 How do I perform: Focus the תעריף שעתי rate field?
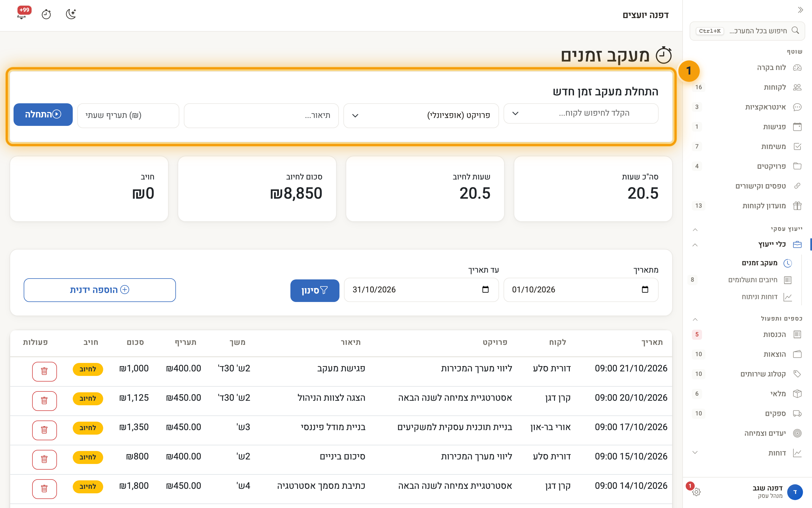[x=128, y=116]
